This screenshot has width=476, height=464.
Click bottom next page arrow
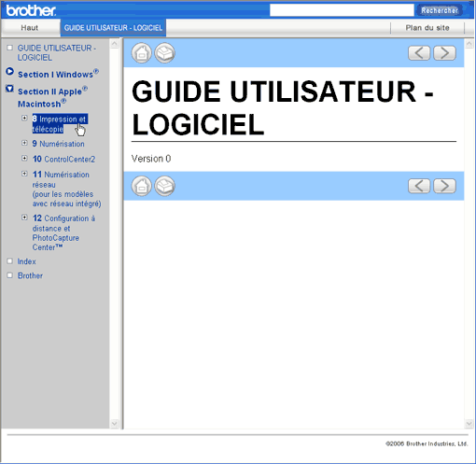click(444, 186)
